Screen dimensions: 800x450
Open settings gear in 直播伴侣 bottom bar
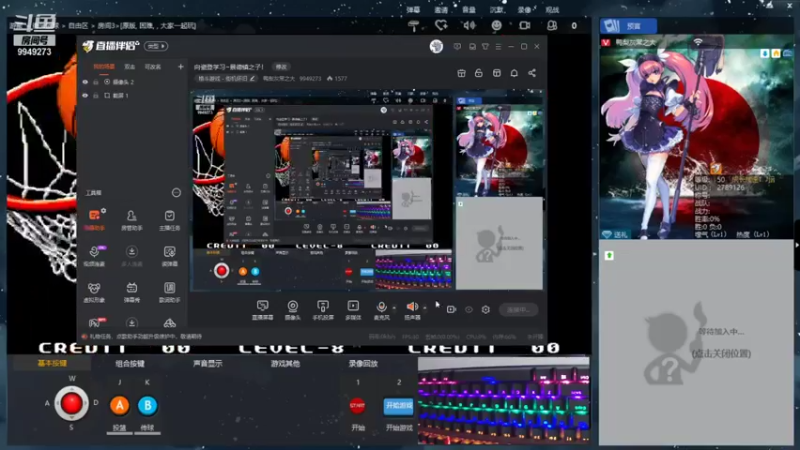click(485, 309)
